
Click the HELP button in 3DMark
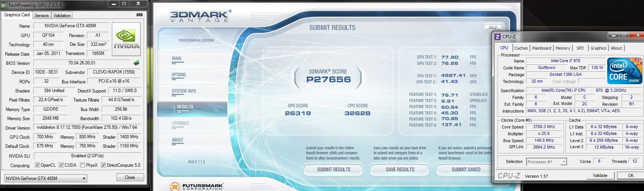point(493,27)
